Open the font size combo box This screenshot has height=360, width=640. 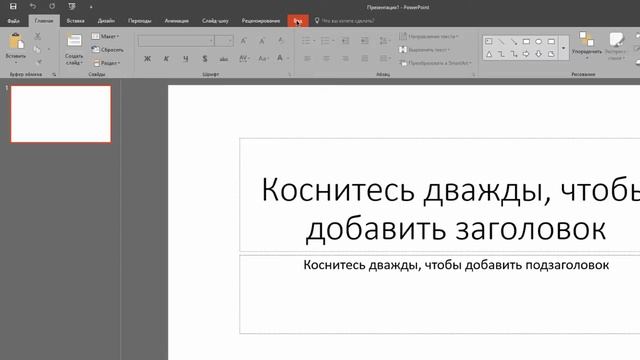[224, 41]
